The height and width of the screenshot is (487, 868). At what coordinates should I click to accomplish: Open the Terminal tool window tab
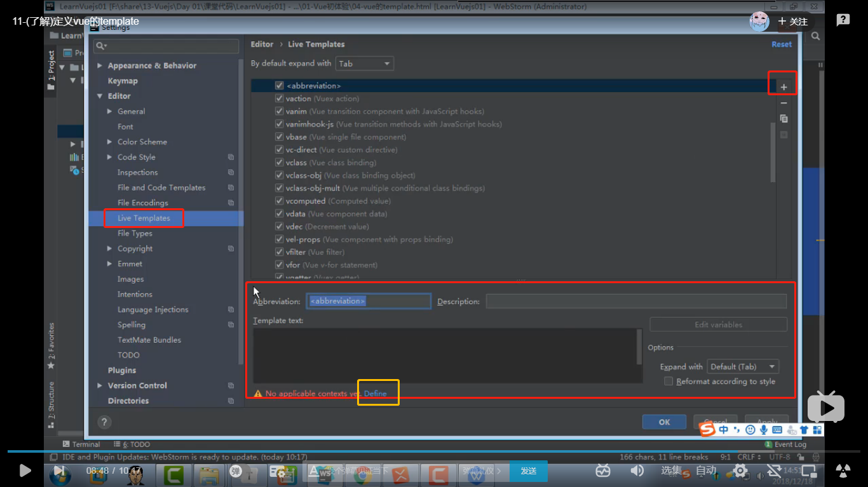81,444
